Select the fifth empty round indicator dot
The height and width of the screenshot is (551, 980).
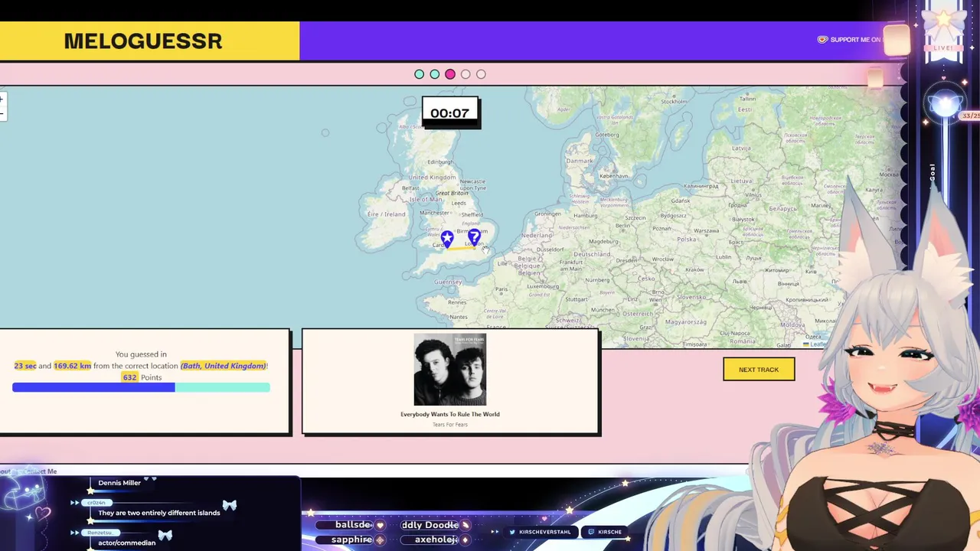[x=481, y=74]
